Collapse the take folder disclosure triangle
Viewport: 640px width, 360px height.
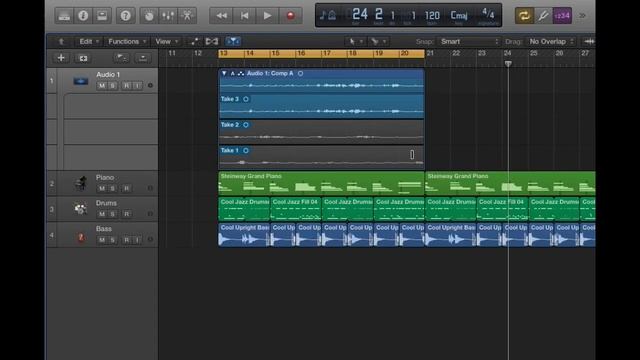(x=224, y=73)
